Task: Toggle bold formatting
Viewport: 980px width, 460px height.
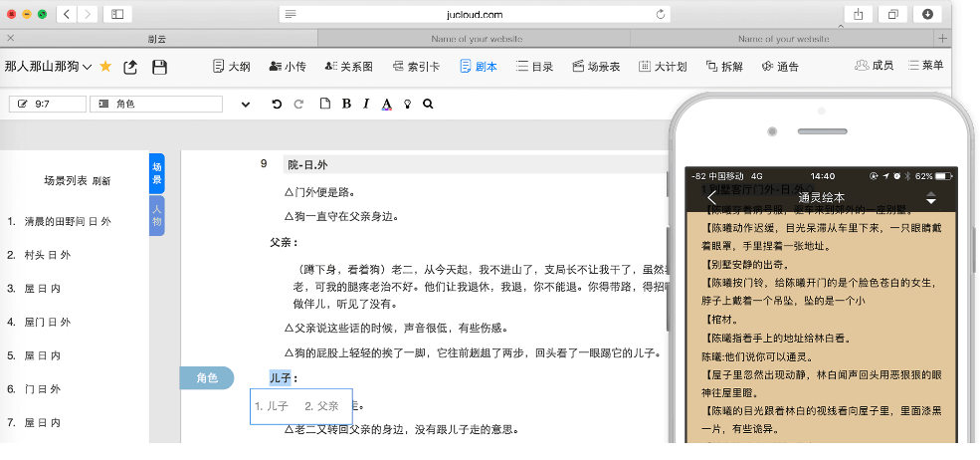Action: 346,104
